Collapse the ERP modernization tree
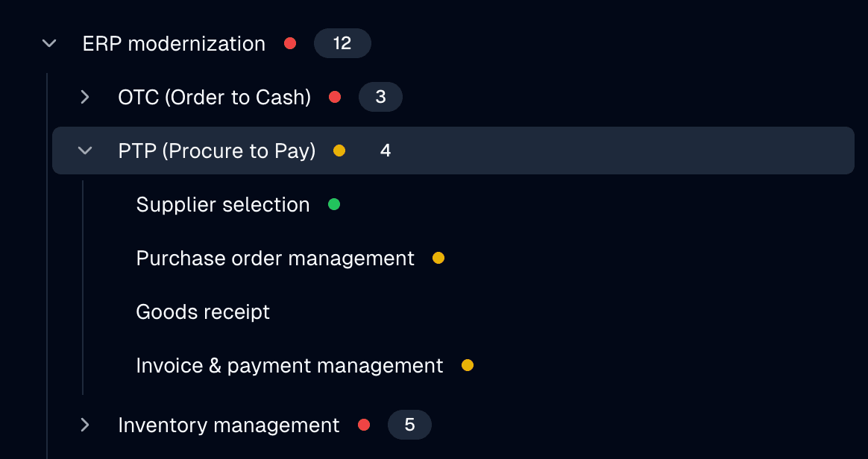868x459 pixels. (x=48, y=43)
